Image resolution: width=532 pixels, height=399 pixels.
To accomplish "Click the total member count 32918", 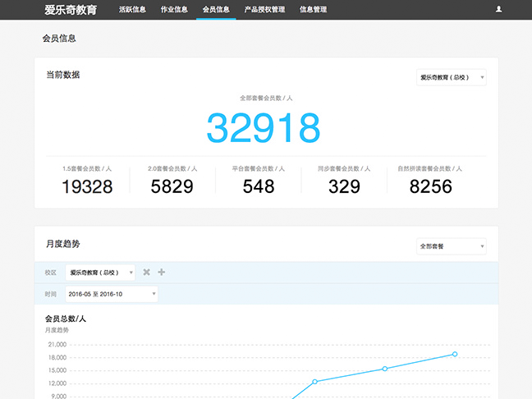I will [x=263, y=128].
